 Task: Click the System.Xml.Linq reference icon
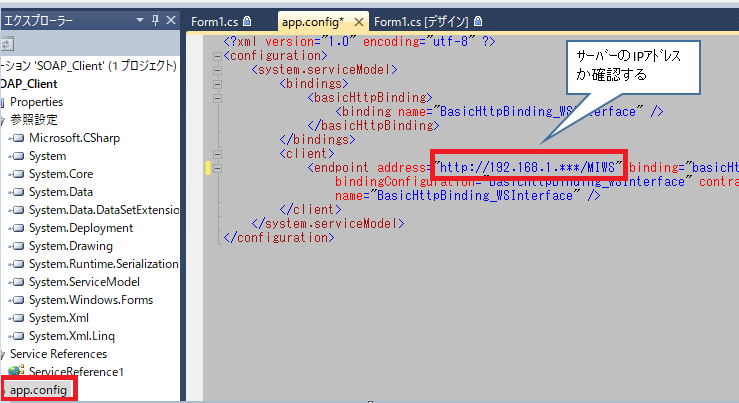[19, 336]
